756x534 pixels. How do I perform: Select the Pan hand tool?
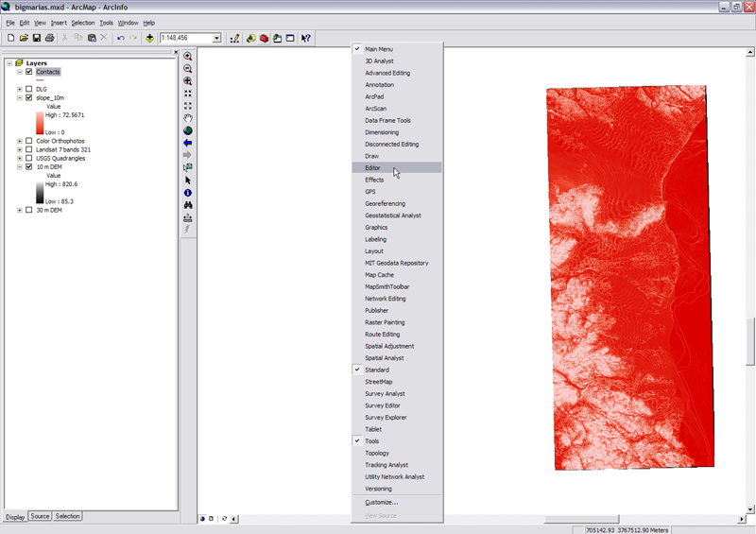click(188, 118)
